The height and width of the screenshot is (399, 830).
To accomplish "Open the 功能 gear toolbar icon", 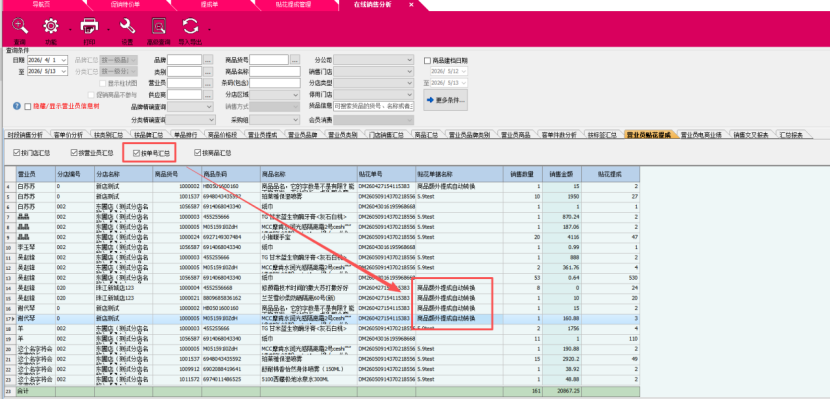I will point(51,25).
